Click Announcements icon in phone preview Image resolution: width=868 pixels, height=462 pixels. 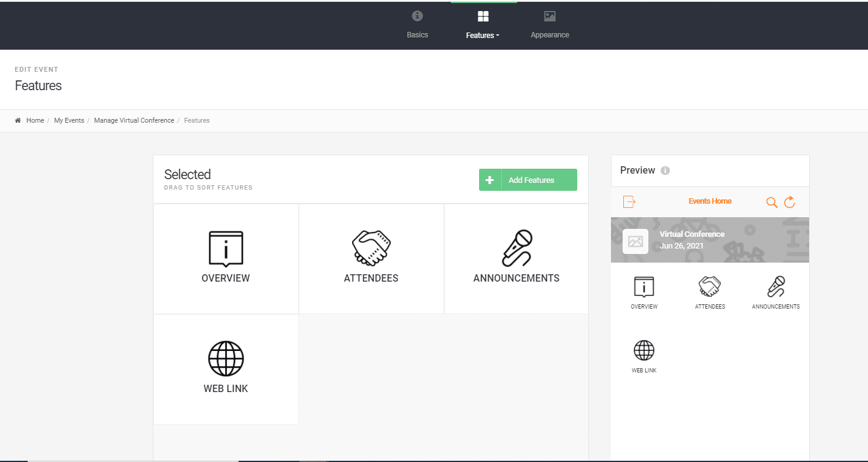pyautogui.click(x=776, y=287)
